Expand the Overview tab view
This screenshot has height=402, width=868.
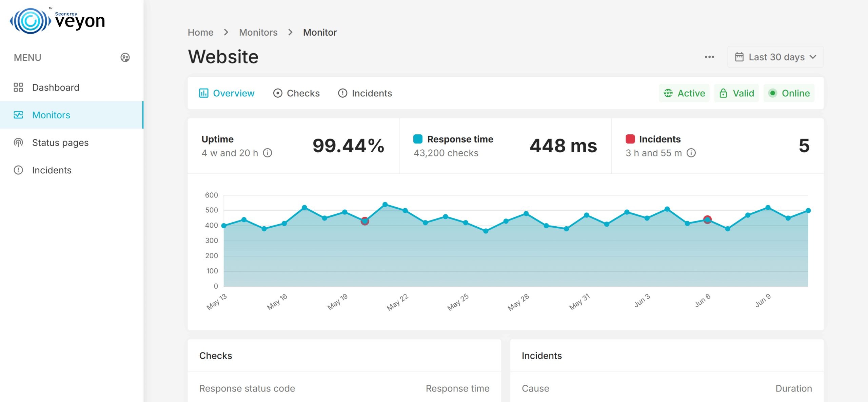tap(226, 93)
